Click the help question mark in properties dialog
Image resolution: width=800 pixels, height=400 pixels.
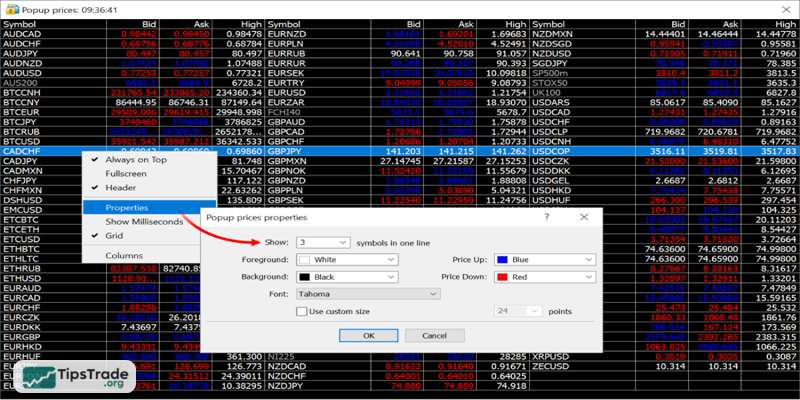coord(545,216)
